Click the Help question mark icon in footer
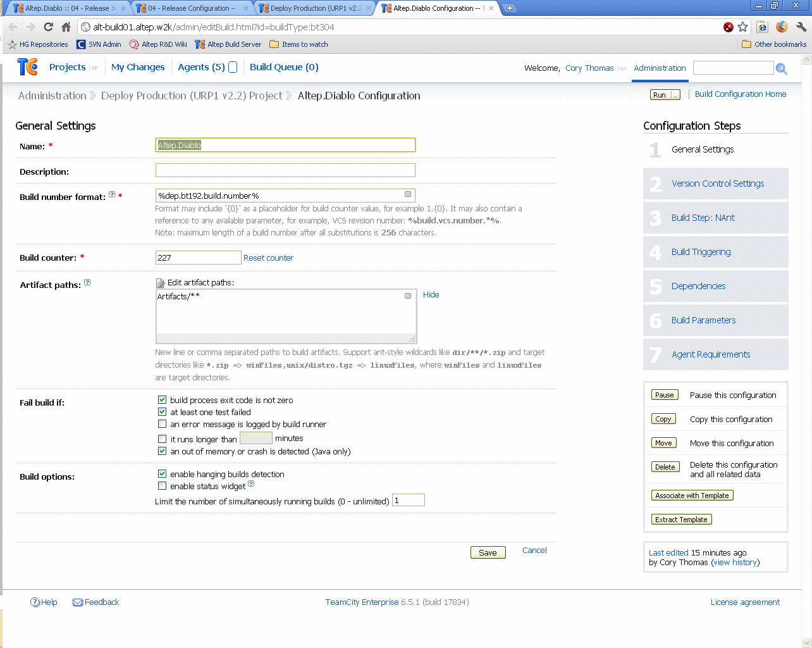The image size is (812, 648). 34,602
